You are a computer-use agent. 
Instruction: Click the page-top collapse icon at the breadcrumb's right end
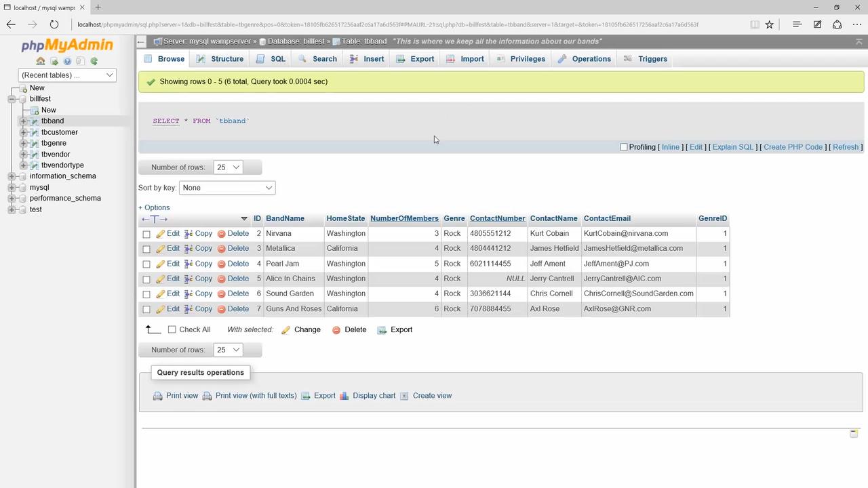[x=859, y=41]
